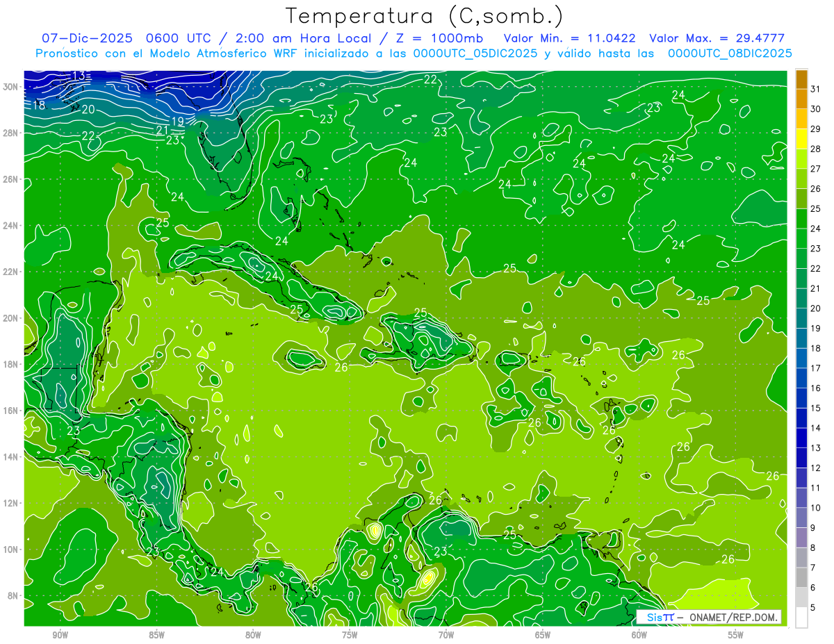
Task: Click the '14N' latitude axis label
Action: (12, 457)
